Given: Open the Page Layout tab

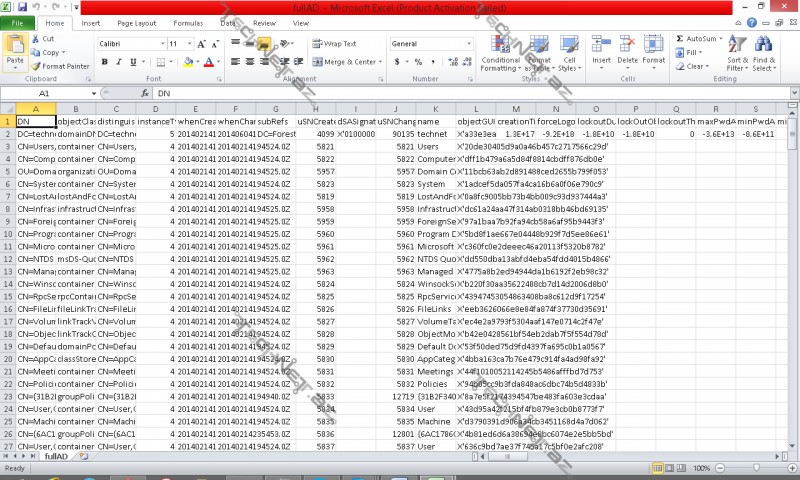Looking at the screenshot, I should (136, 22).
